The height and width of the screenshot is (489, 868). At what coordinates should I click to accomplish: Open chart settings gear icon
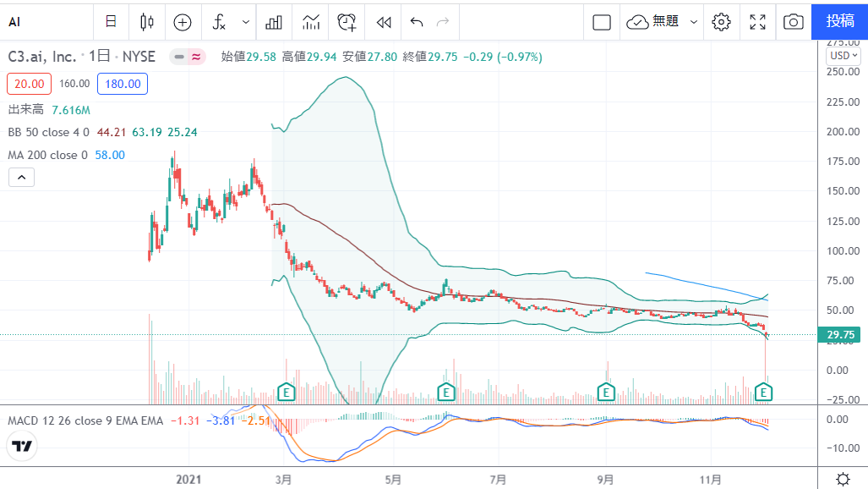point(721,22)
